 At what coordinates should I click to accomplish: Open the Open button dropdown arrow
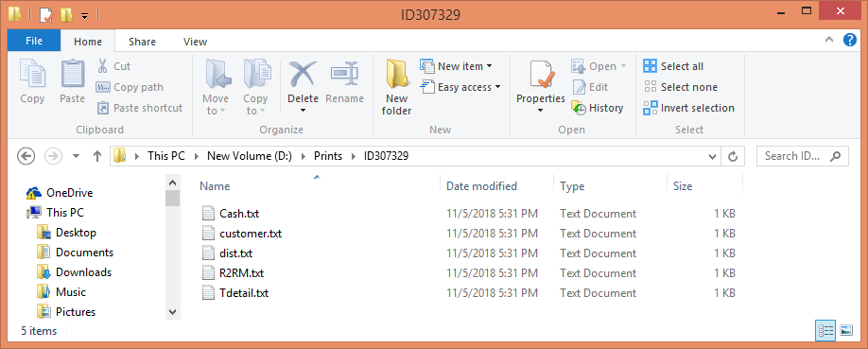(x=624, y=66)
